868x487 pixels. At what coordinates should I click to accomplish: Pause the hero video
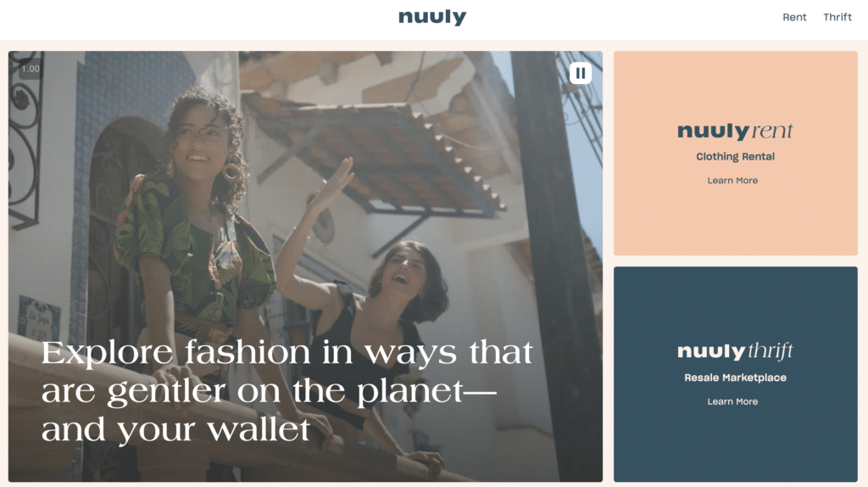click(580, 73)
